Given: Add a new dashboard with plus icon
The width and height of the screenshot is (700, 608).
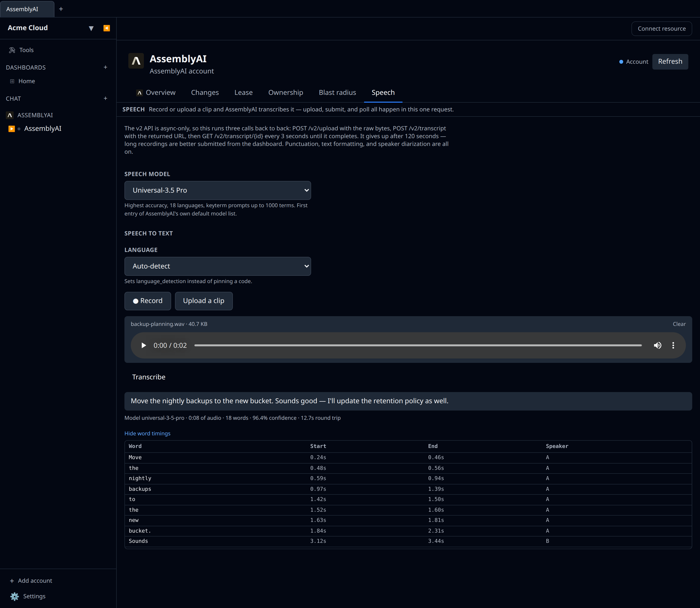Looking at the screenshot, I should click(x=105, y=67).
